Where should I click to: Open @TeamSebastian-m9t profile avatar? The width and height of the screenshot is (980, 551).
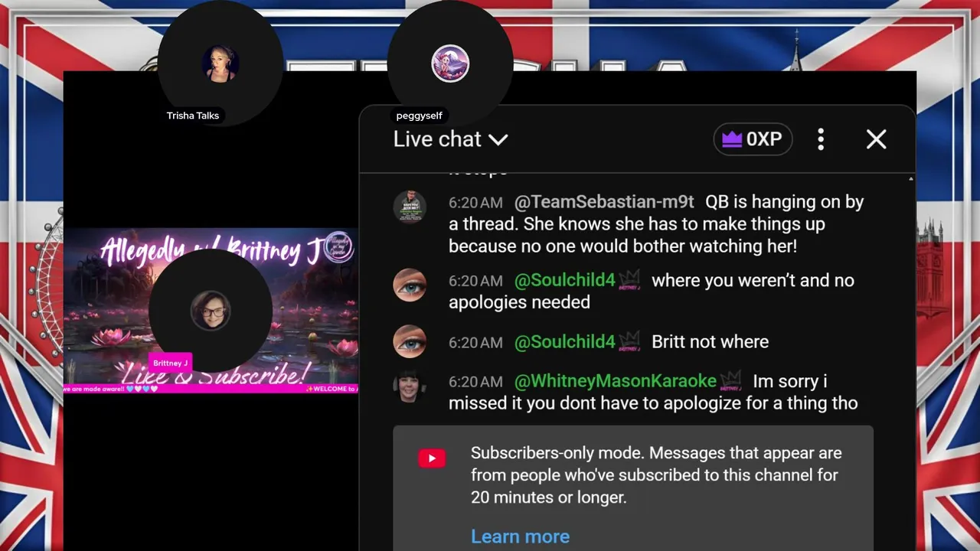(410, 207)
